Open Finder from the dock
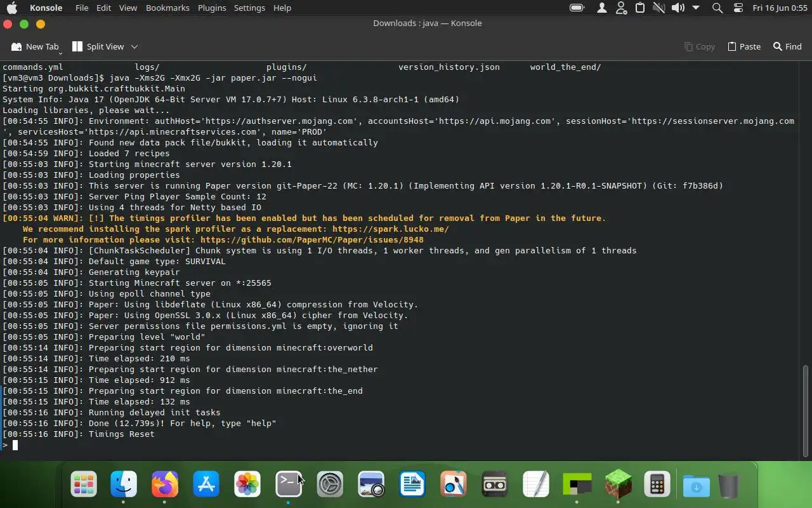Image resolution: width=812 pixels, height=508 pixels. pos(124,485)
